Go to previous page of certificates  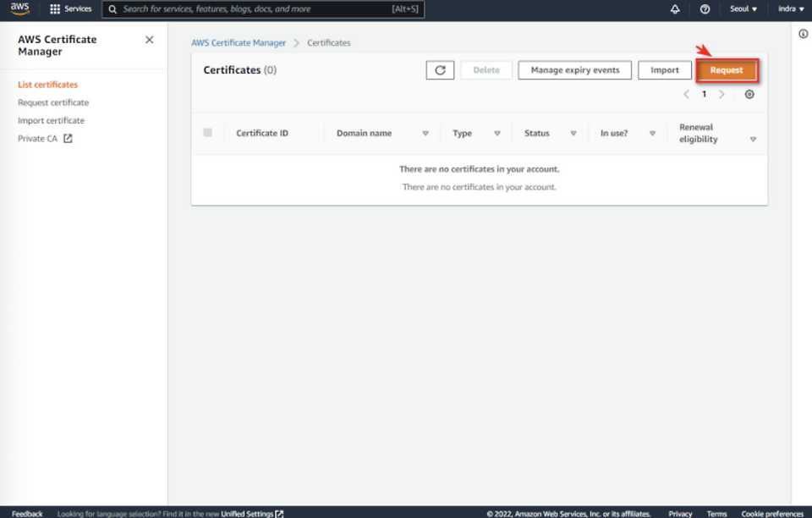686,94
